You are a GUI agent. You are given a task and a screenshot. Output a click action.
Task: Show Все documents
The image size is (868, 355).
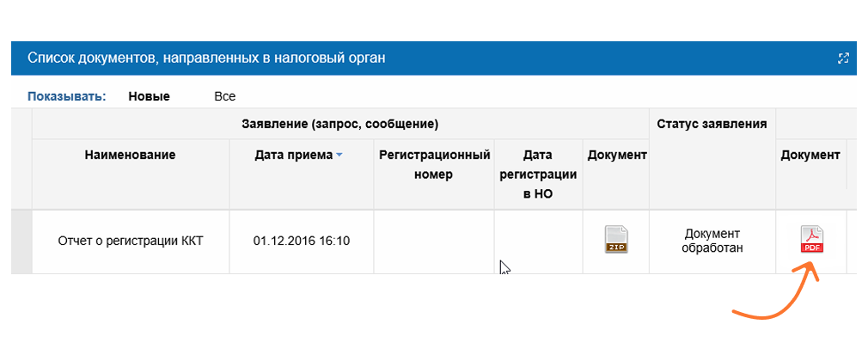point(225,96)
